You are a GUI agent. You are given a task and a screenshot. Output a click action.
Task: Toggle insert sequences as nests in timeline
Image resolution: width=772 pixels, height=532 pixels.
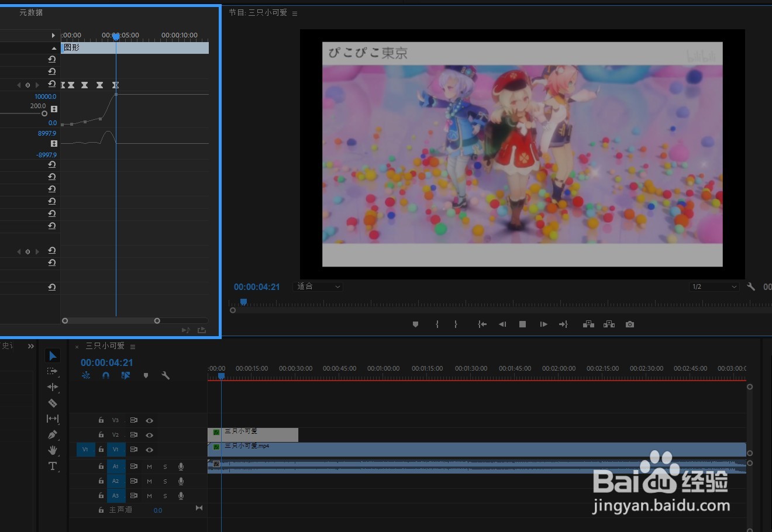86,375
